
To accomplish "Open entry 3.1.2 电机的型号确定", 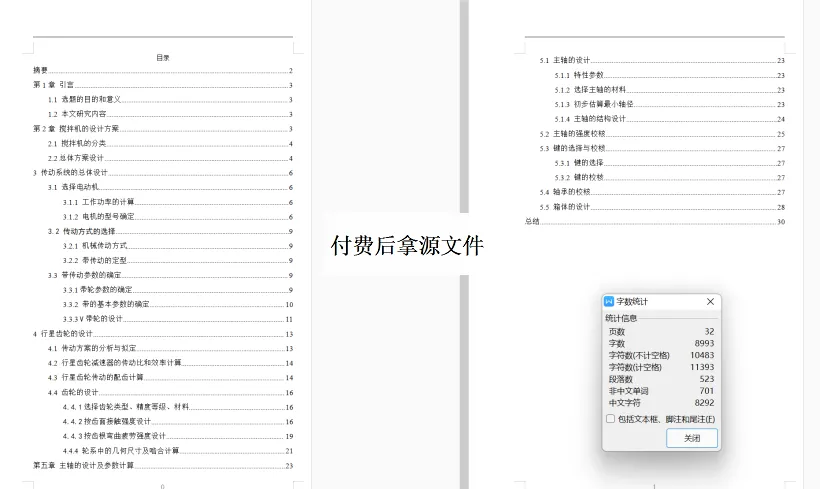I will [178, 217].
